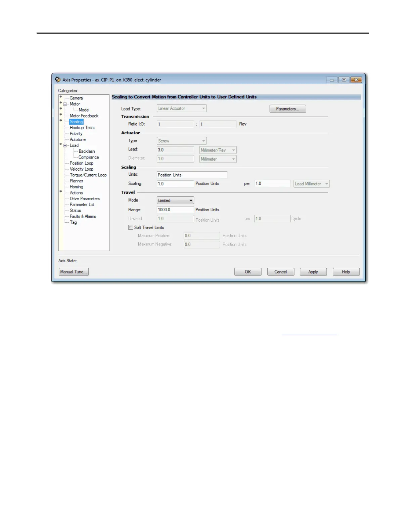
Task: Click the Scaling per value field
Action: 272,183
